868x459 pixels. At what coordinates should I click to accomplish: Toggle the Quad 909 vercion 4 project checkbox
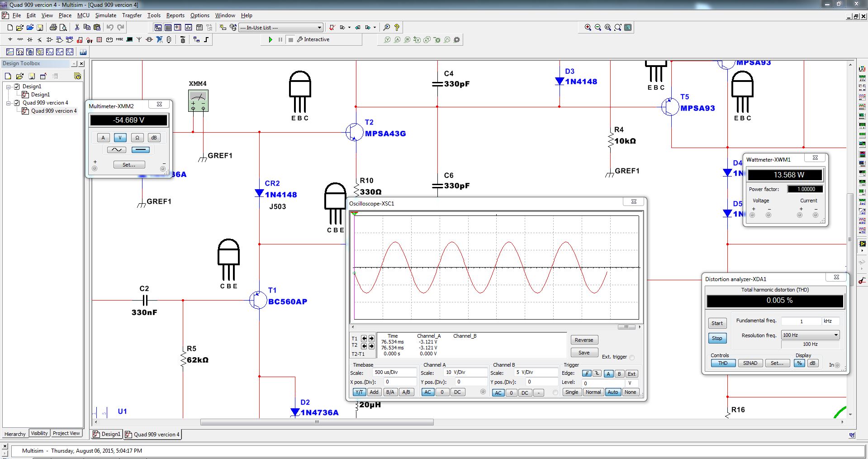(x=17, y=103)
